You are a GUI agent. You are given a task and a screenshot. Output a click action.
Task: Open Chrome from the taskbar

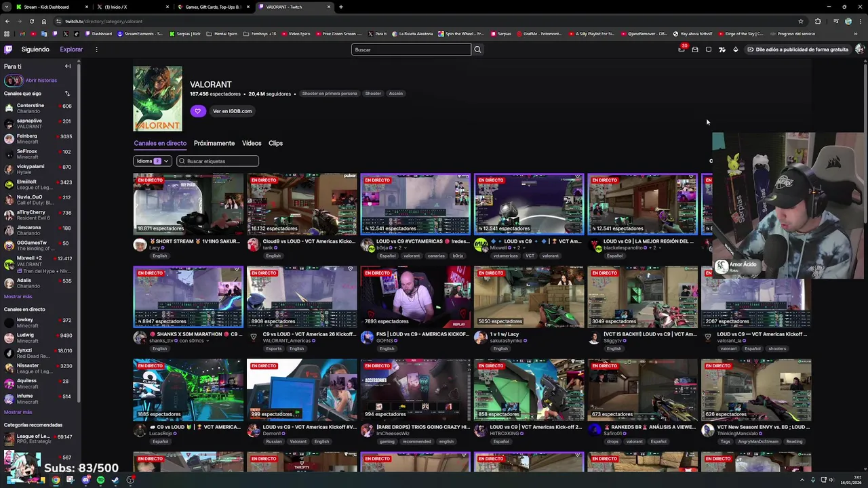pyautogui.click(x=56, y=480)
